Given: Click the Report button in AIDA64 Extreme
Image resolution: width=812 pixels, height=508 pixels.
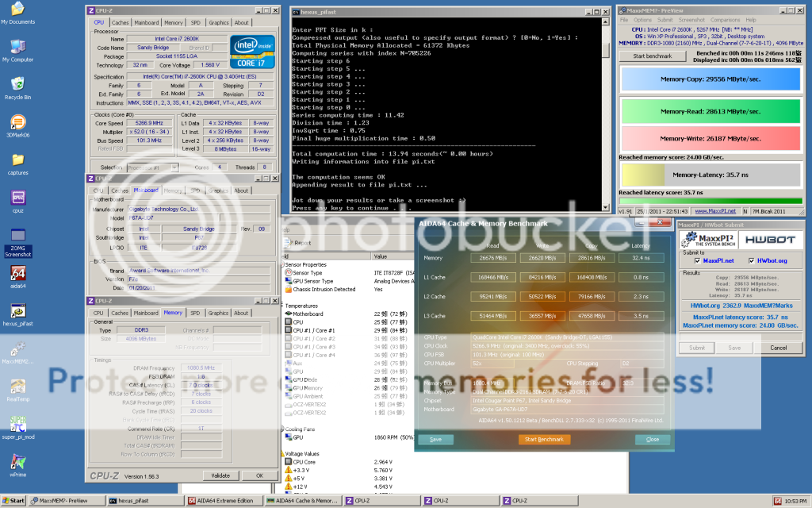Looking at the screenshot, I should [x=299, y=243].
